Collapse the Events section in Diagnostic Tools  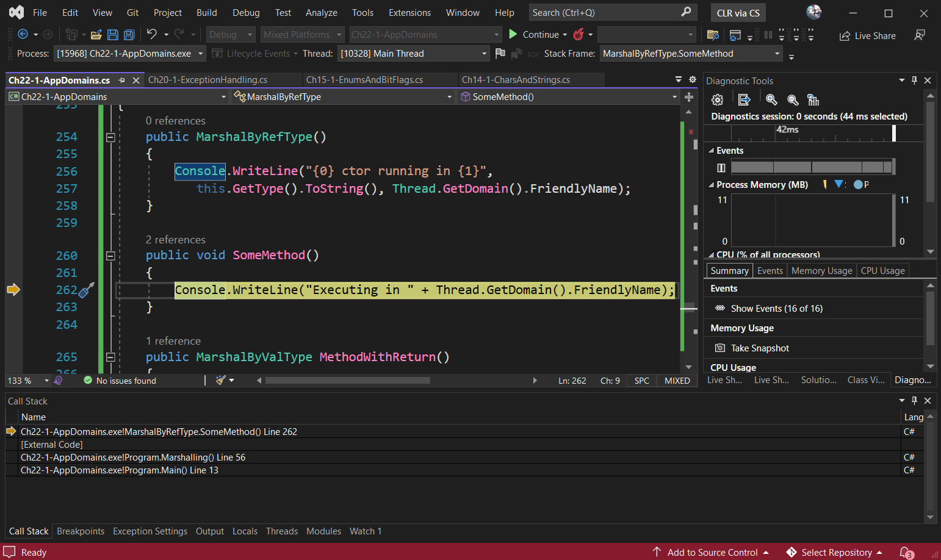[x=711, y=151]
